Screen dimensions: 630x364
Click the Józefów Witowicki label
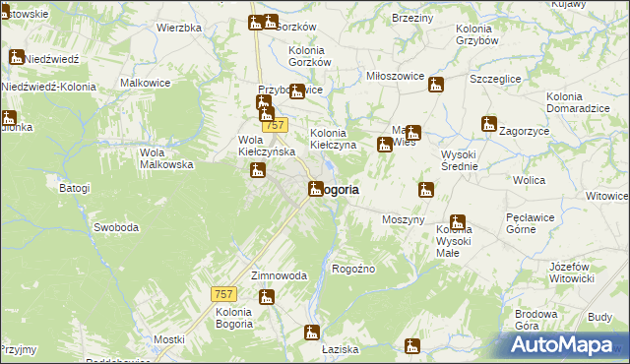click(572, 273)
